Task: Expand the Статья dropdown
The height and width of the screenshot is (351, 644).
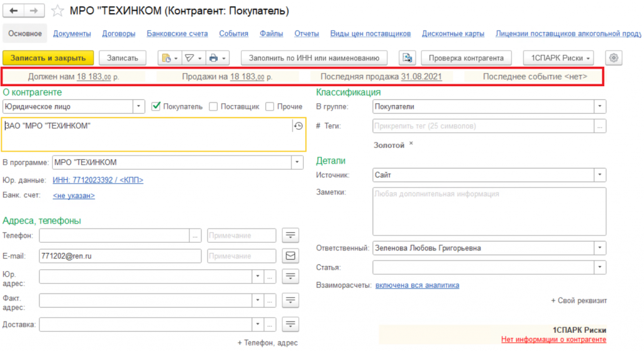Action: [x=599, y=267]
